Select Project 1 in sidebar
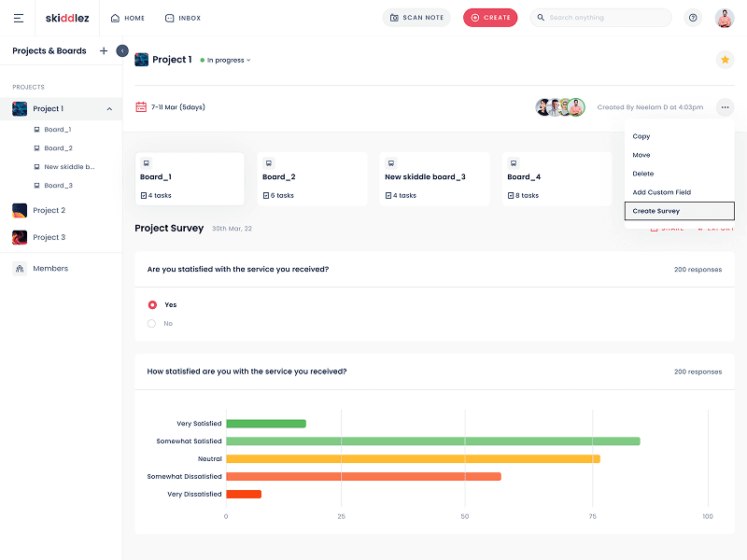747x560 pixels. point(61,108)
